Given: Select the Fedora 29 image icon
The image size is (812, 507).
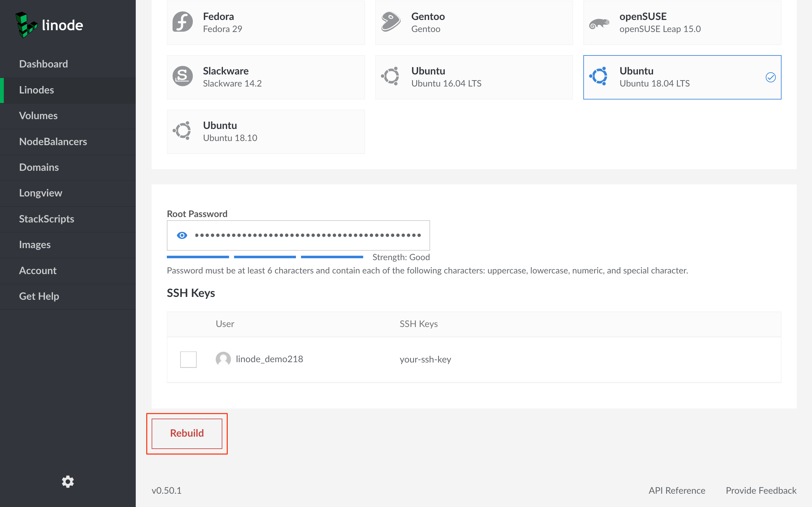Looking at the screenshot, I should point(182,22).
